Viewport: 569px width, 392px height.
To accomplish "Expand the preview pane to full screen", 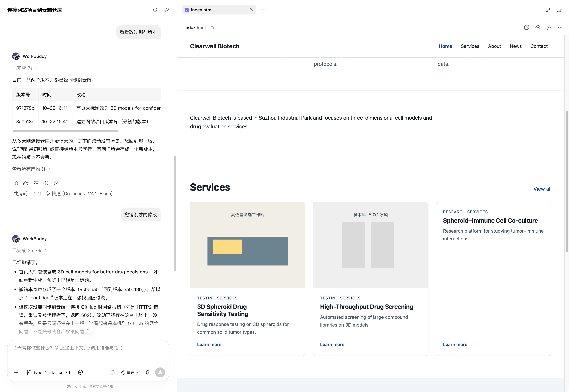I will point(548,10).
